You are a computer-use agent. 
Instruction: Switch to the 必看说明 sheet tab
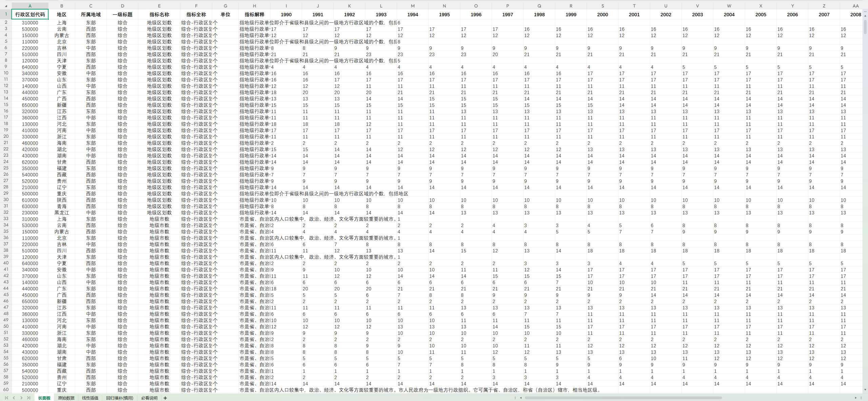coord(149,398)
